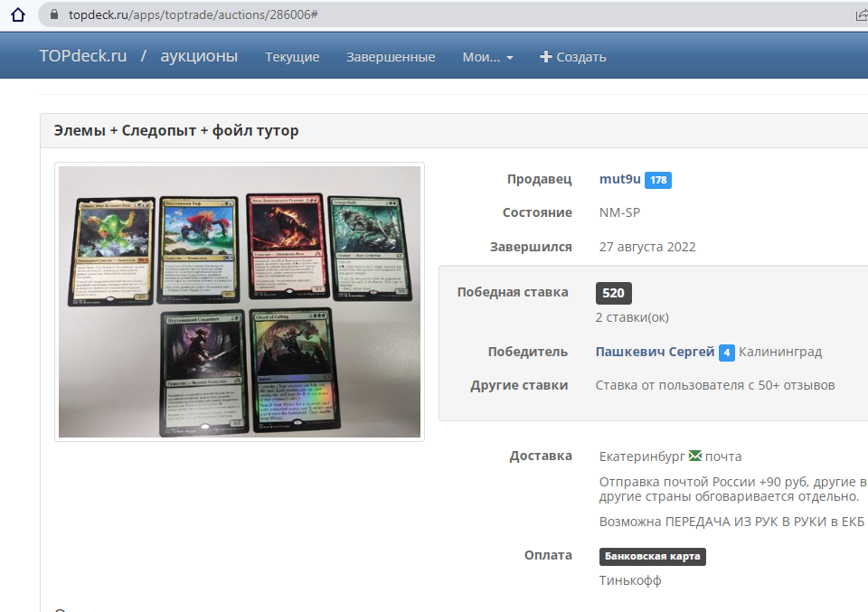
Task: Open the Мои... dropdown menu
Action: 487,57
